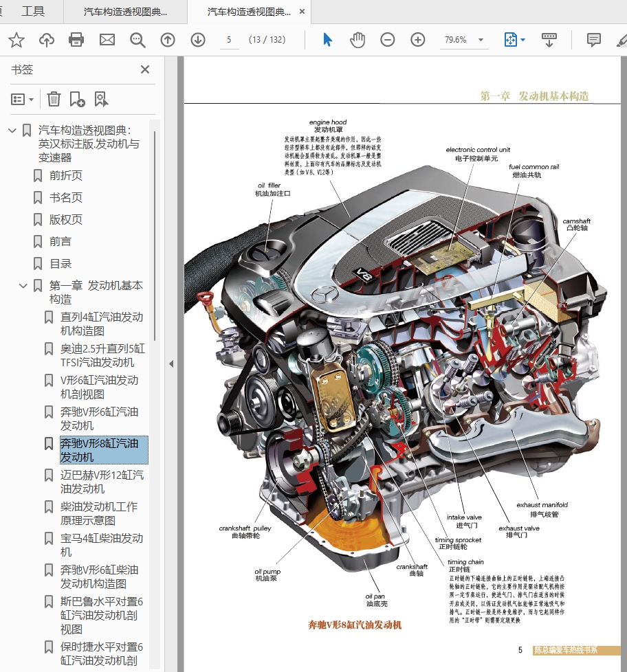
Task: Select the hand pan tool
Action: click(357, 40)
